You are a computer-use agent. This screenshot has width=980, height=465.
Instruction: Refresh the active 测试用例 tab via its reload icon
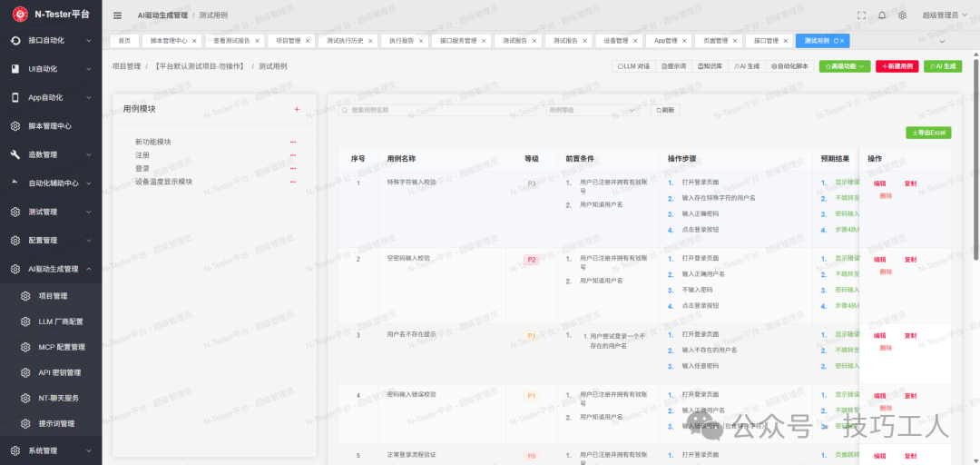pos(836,41)
